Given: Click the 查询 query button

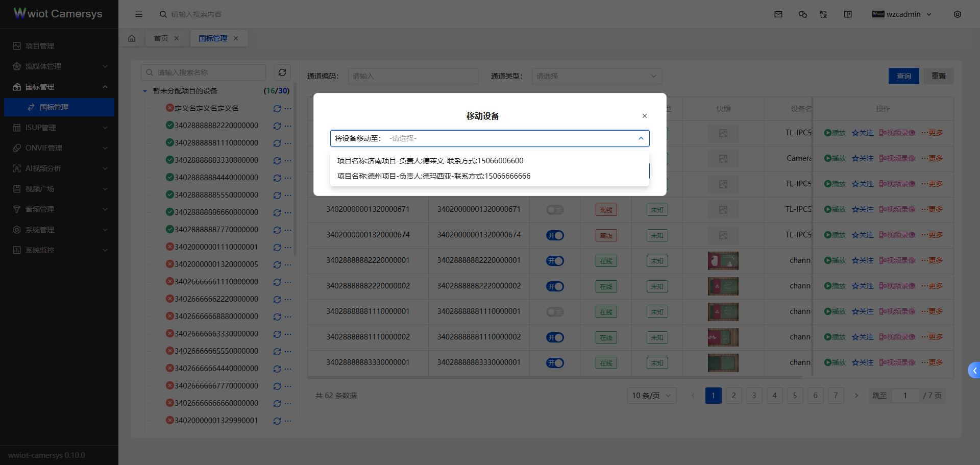Looking at the screenshot, I should [x=903, y=76].
